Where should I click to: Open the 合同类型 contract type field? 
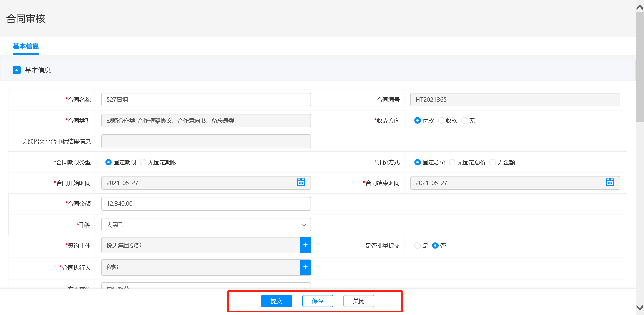(x=206, y=121)
